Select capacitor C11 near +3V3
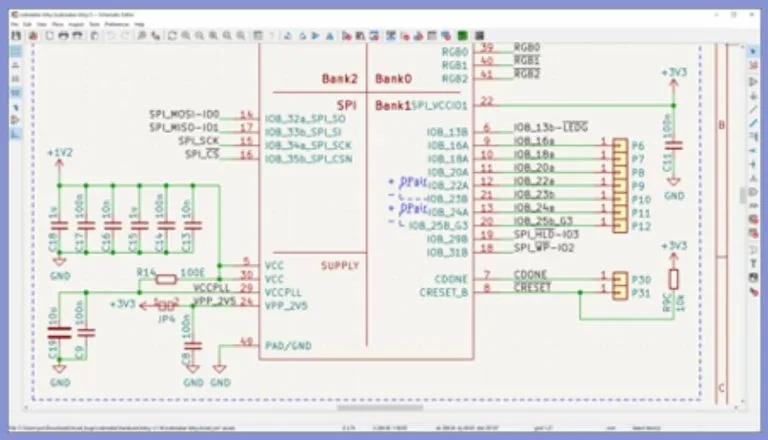 (674, 145)
